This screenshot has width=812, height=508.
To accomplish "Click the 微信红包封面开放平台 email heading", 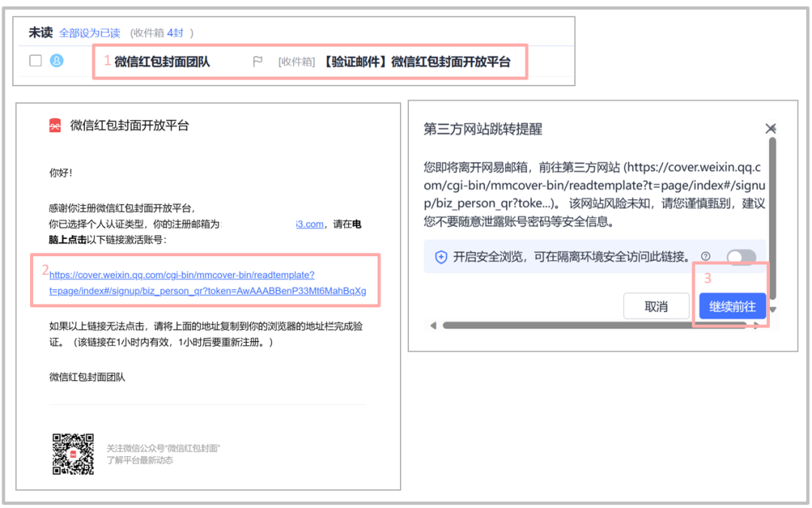I will point(129,125).
